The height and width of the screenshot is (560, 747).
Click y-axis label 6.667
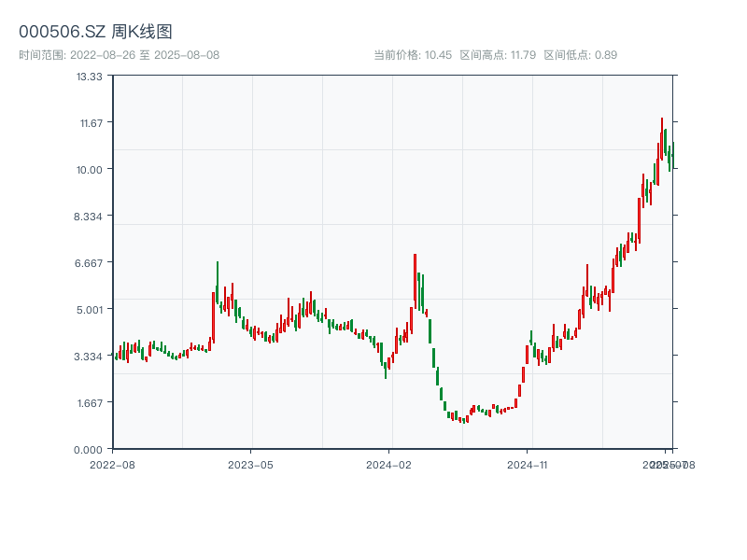(89, 263)
